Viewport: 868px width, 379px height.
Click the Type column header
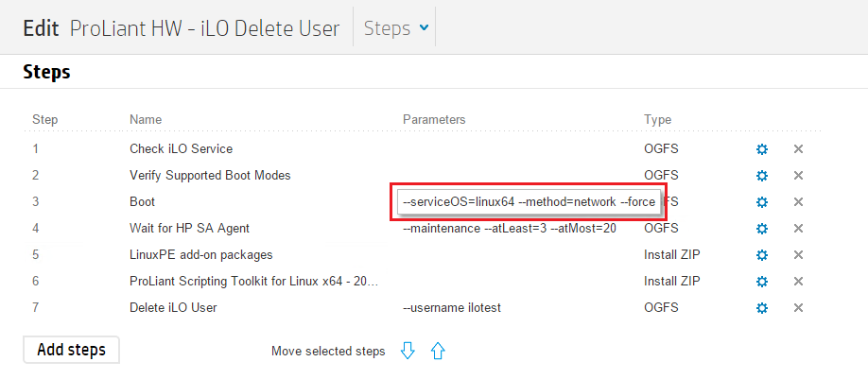tap(657, 120)
